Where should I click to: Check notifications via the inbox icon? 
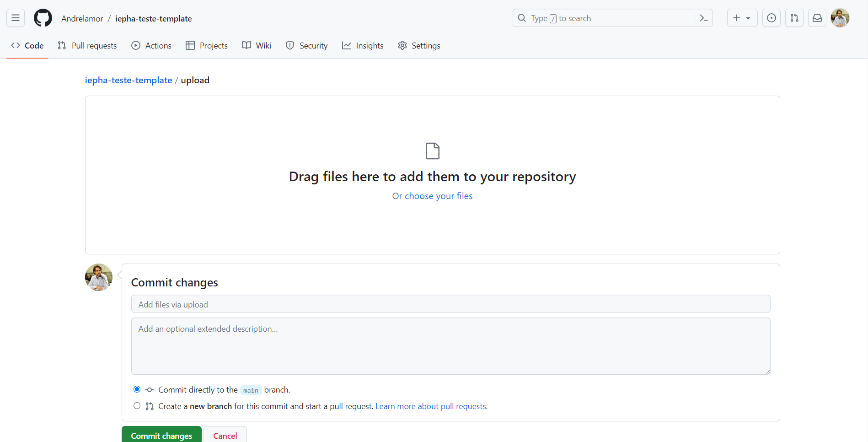(817, 17)
